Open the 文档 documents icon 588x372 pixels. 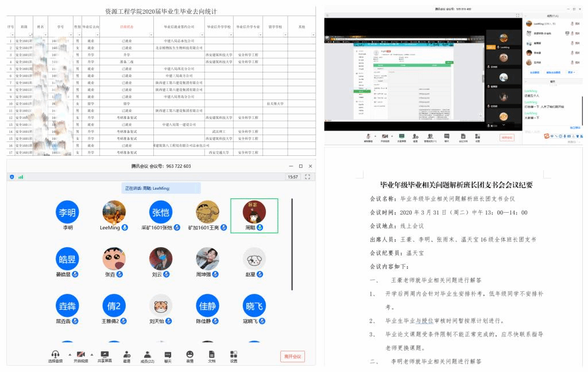coord(212,355)
